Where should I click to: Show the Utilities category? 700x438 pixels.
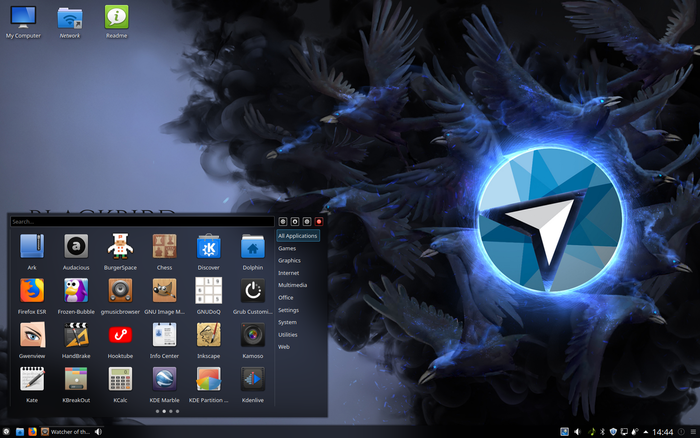tap(288, 334)
